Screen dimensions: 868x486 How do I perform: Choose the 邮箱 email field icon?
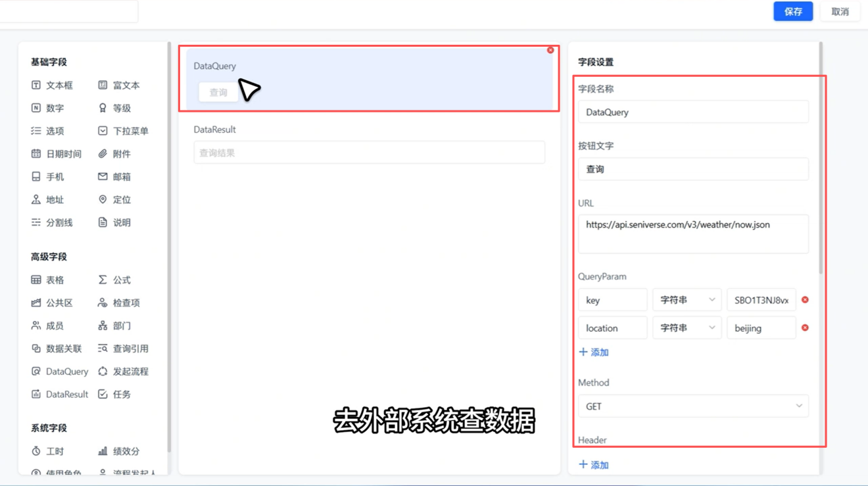click(x=103, y=177)
